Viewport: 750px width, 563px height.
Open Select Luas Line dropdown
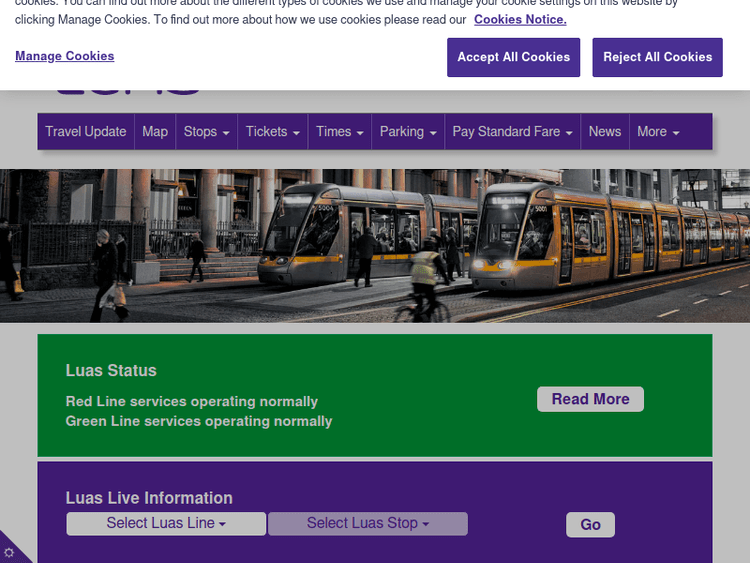click(166, 524)
